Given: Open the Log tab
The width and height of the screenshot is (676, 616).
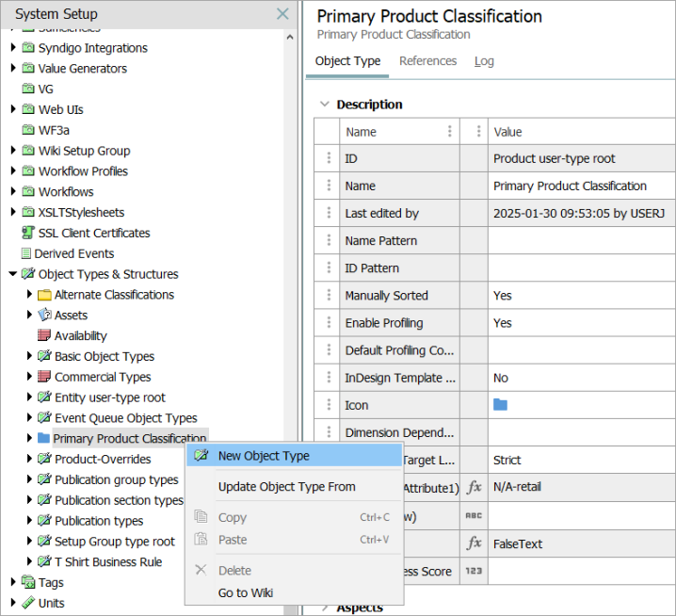Looking at the screenshot, I should (x=484, y=61).
